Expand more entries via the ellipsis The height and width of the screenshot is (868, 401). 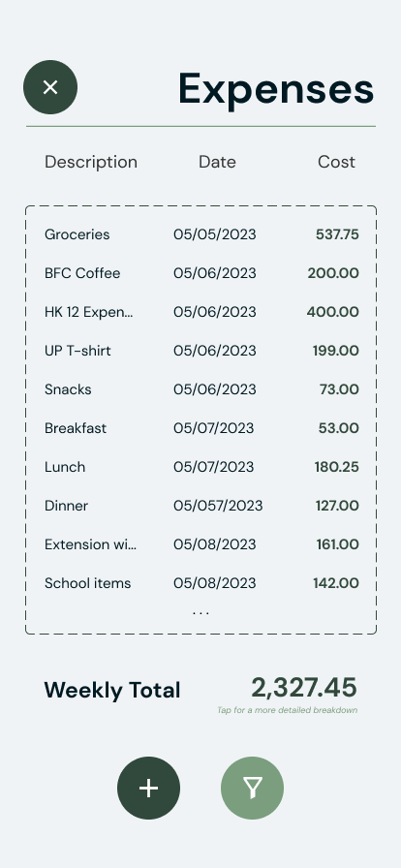click(x=200, y=613)
